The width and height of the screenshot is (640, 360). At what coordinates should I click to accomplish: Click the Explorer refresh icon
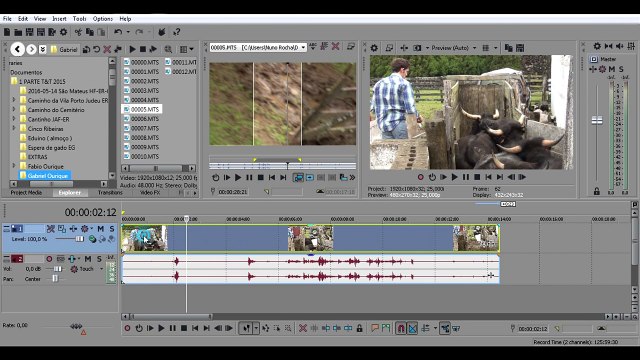(96, 49)
